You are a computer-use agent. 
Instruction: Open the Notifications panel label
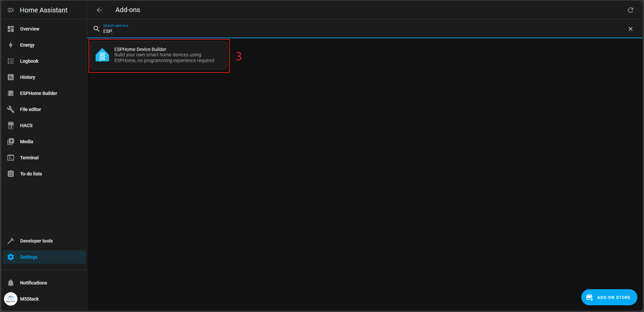point(34,283)
